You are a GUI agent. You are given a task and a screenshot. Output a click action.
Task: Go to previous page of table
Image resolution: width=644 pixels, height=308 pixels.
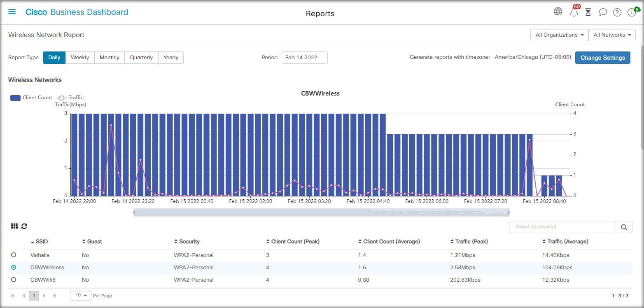point(23,296)
